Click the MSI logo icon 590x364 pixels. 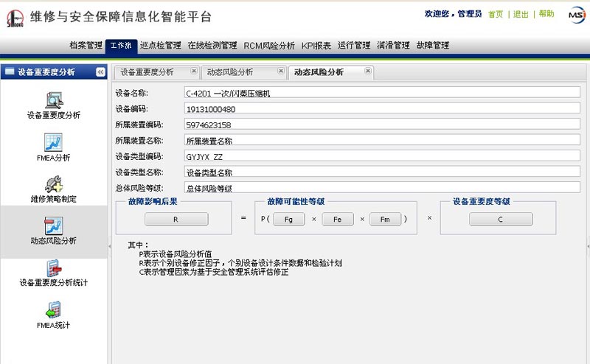pyautogui.click(x=576, y=14)
